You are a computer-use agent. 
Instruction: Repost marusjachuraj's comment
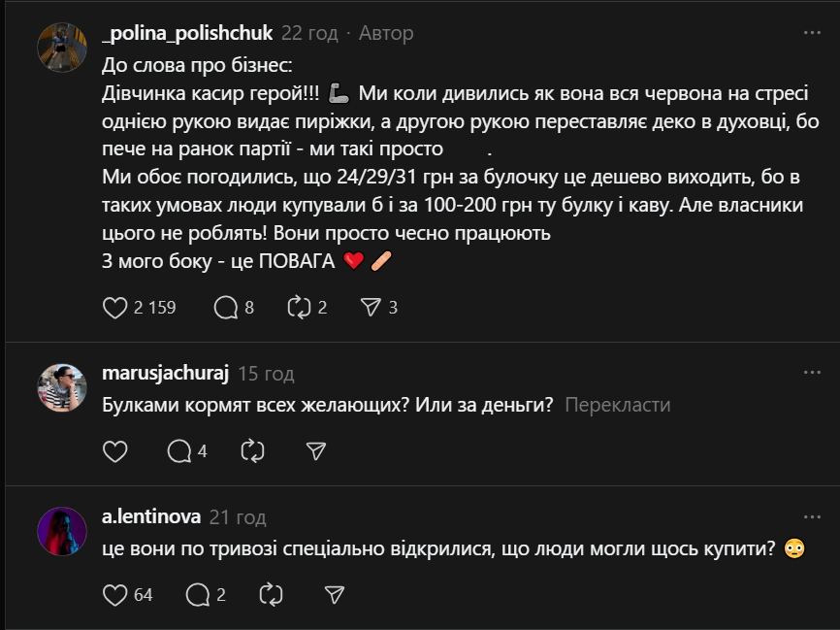(x=252, y=451)
